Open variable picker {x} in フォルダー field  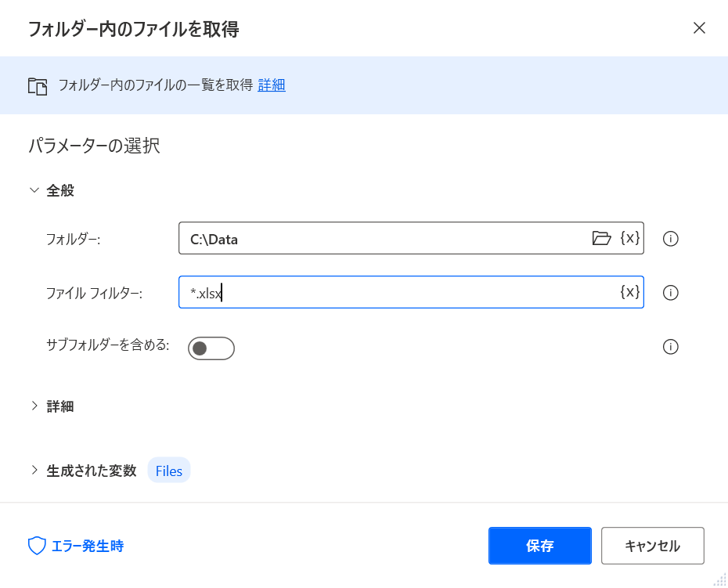point(630,238)
